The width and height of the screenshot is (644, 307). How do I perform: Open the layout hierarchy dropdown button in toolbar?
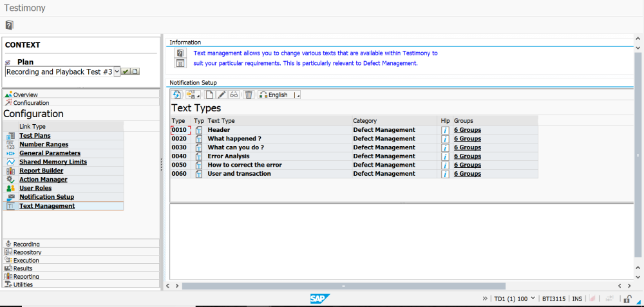click(x=193, y=95)
